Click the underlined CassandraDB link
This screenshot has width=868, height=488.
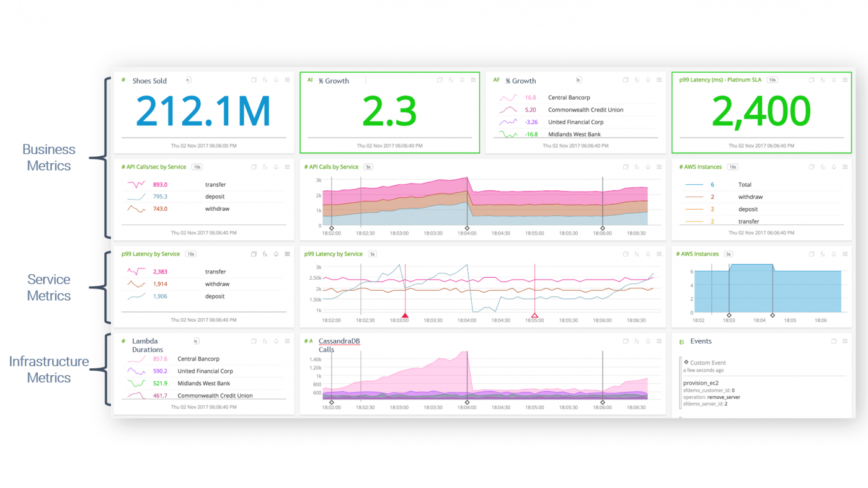pos(339,340)
